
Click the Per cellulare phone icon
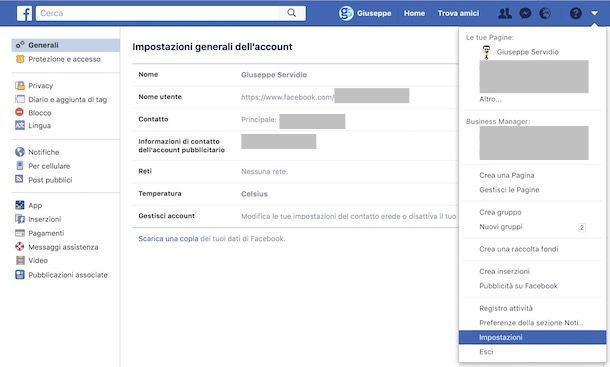pos(19,166)
